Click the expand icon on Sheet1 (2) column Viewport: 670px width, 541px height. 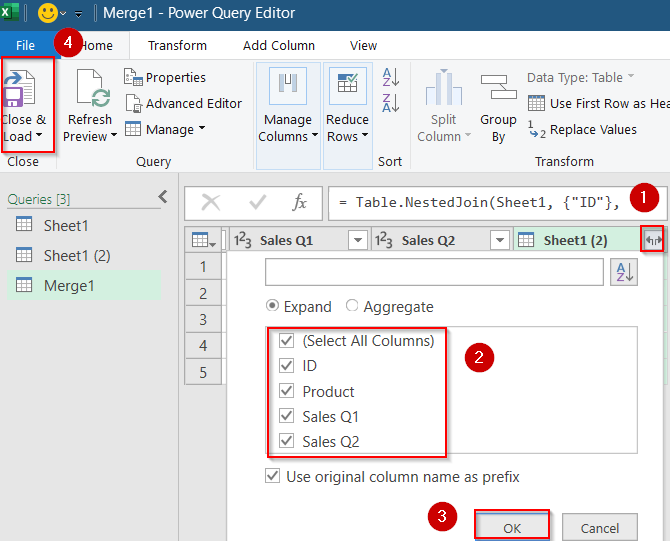pos(652,240)
